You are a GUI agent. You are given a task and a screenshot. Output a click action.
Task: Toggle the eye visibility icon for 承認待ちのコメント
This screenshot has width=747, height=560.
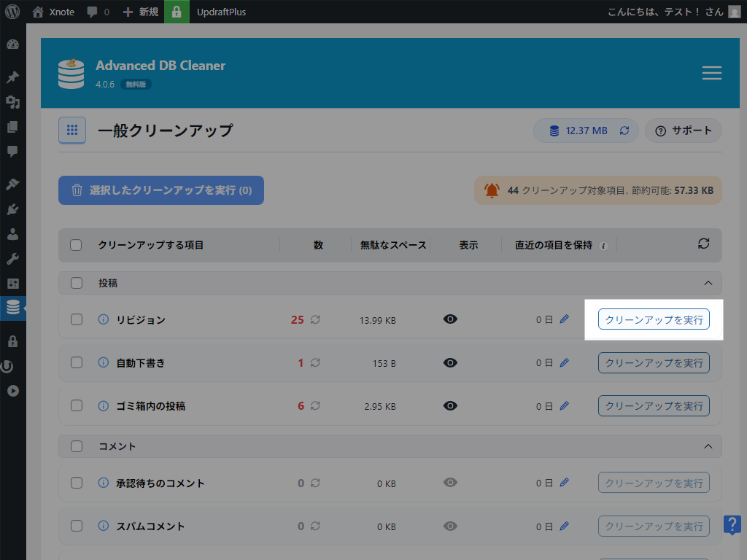pyautogui.click(x=450, y=483)
